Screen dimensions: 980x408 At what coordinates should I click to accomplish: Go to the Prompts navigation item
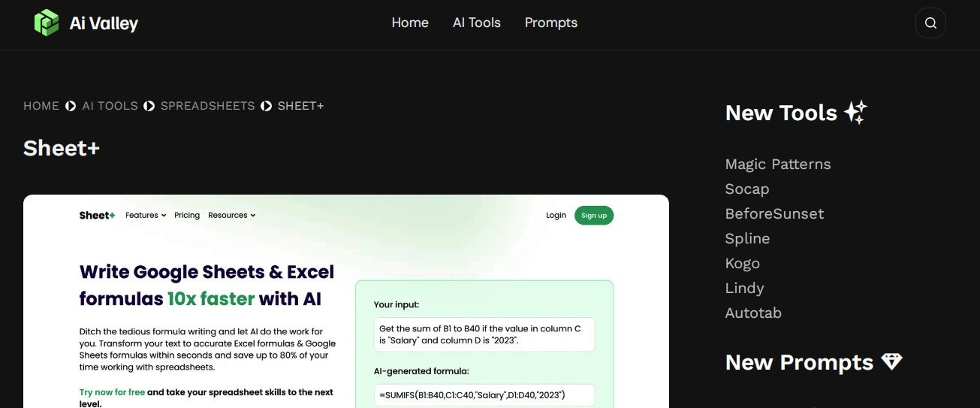coord(551,23)
